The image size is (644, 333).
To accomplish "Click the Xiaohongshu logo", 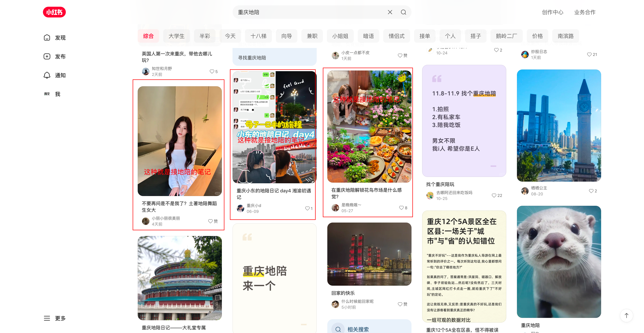I will coord(54,12).
